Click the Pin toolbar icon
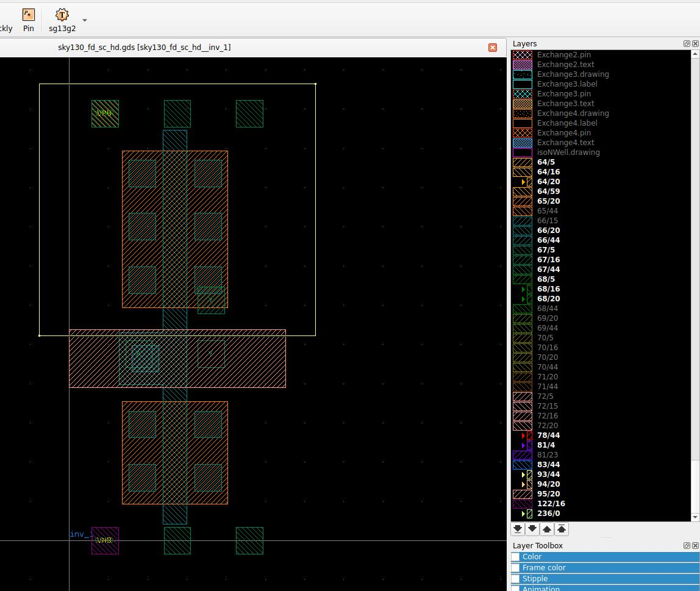 [x=28, y=15]
